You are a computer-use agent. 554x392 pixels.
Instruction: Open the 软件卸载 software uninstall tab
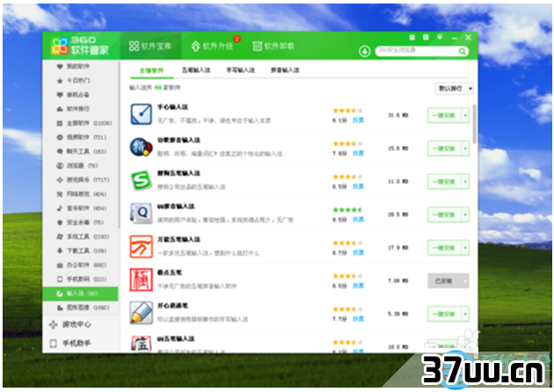(x=273, y=46)
